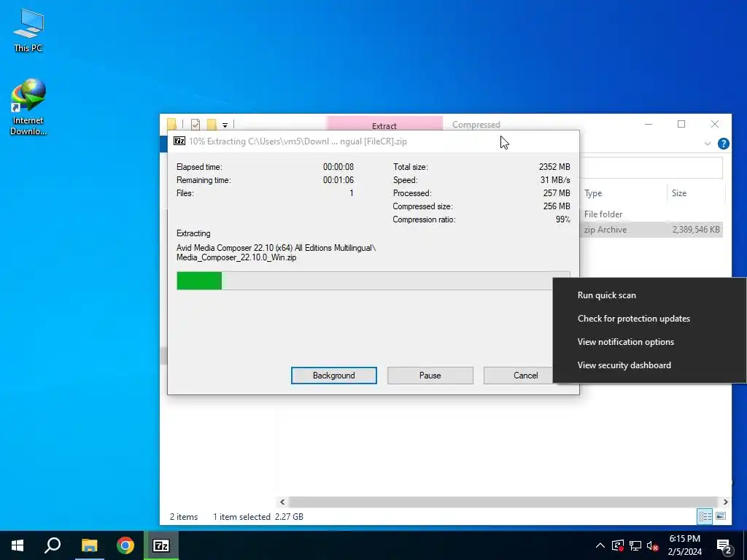Click the network tray icon
Screen dimensions: 747x560
635,545
